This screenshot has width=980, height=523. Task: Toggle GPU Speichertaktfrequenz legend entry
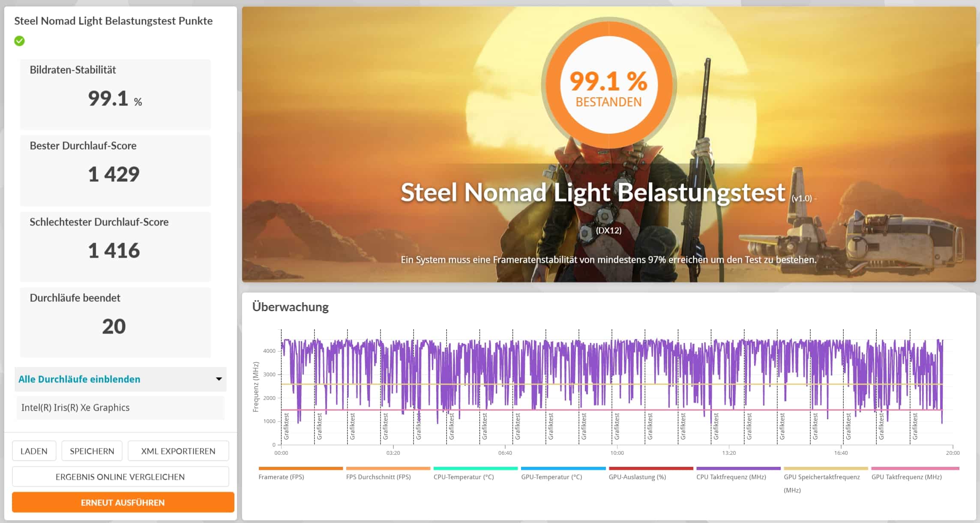coord(821,477)
